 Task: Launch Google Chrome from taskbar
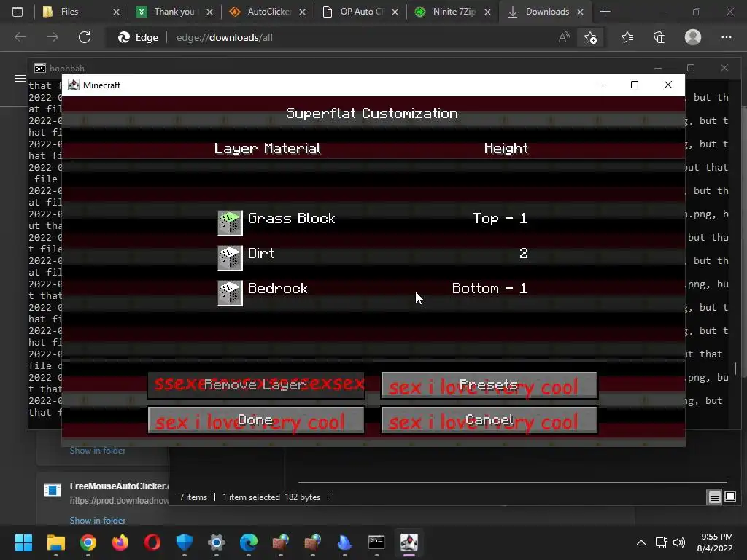pyautogui.click(x=88, y=542)
